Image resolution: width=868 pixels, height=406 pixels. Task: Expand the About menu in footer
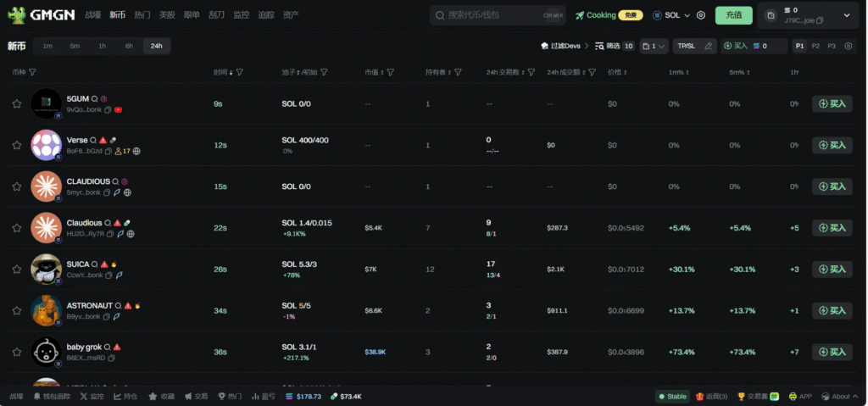tap(841, 396)
